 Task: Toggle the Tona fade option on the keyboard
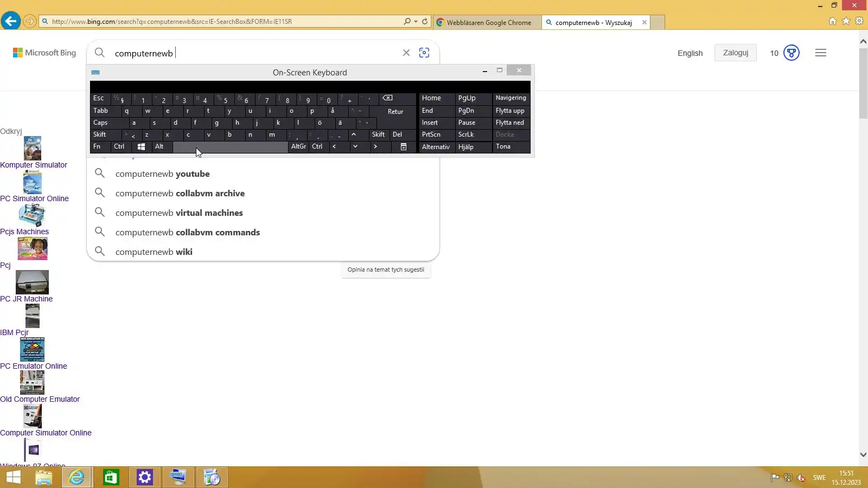click(511, 146)
